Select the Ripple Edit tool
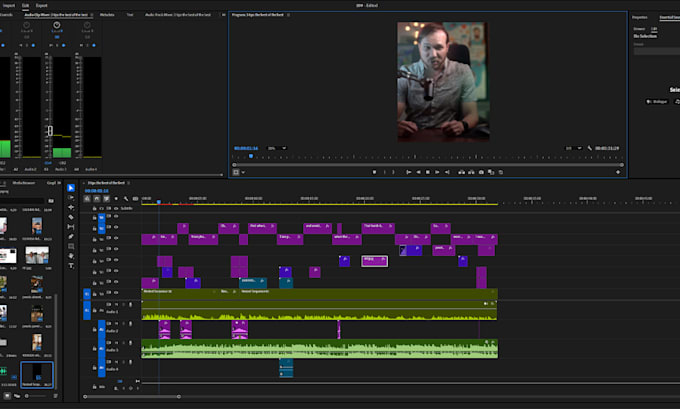The height and width of the screenshot is (409, 680). tap(71, 207)
